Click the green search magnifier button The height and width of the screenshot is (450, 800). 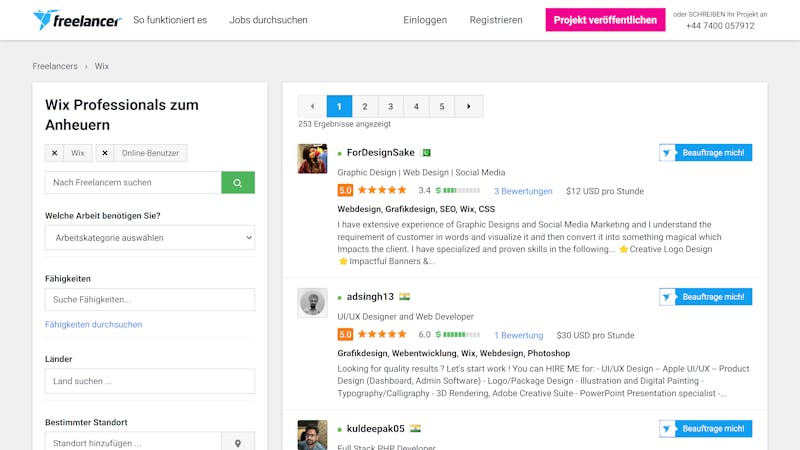238,183
